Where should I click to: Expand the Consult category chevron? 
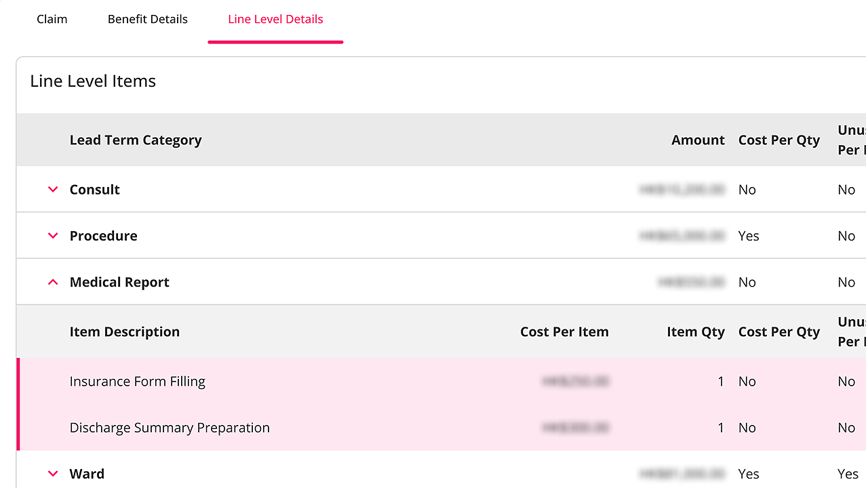[x=53, y=190]
